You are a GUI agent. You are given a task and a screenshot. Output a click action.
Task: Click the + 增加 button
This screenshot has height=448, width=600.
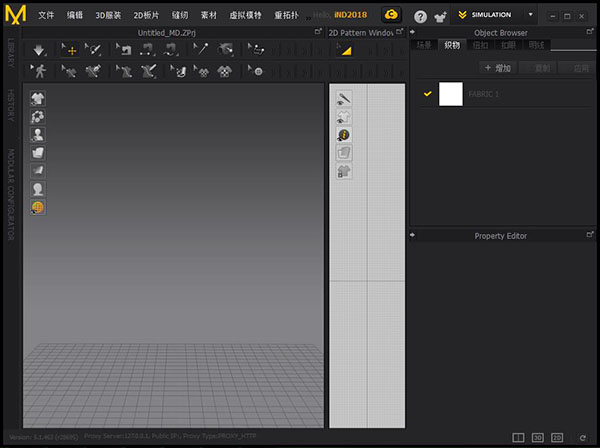coord(497,68)
